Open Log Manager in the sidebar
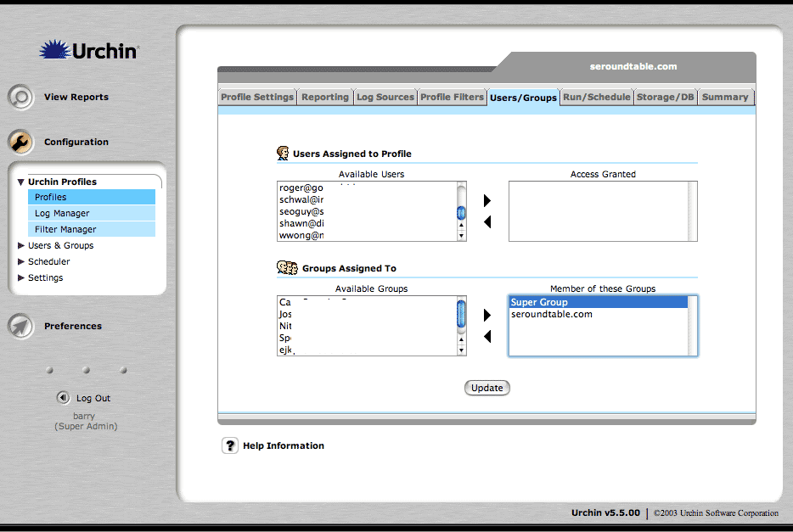The width and height of the screenshot is (793, 532). [92, 213]
